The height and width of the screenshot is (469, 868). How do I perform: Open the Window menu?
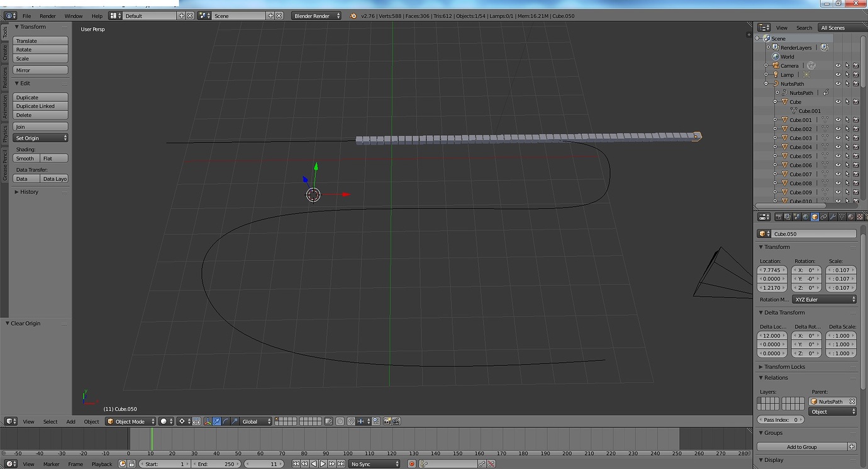[74, 16]
